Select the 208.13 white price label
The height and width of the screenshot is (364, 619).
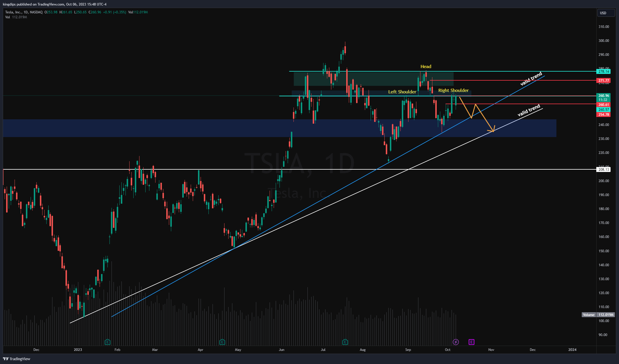click(x=604, y=169)
